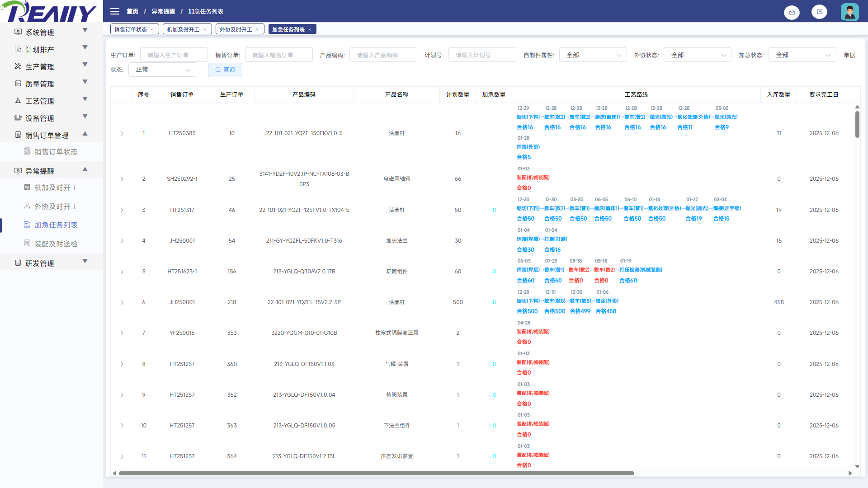The height and width of the screenshot is (488, 868).
Task: Click the 装配及时送检 submenu icon
Action: click(x=27, y=244)
